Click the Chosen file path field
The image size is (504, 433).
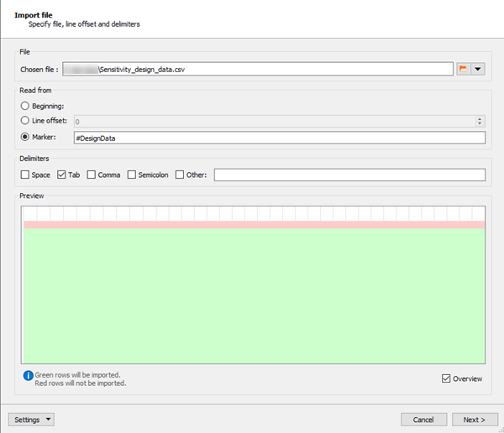(258, 69)
